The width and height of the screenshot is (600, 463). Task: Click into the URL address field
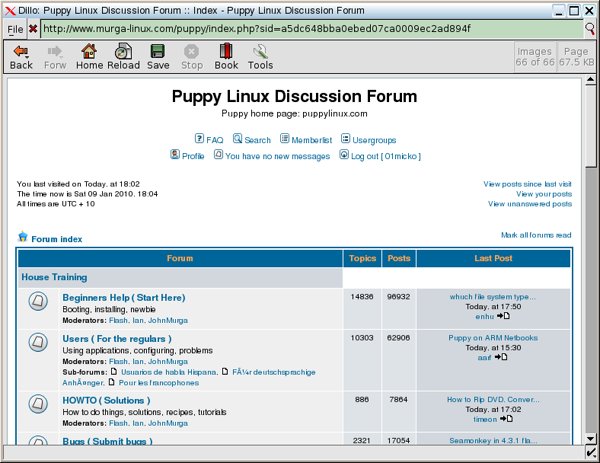(x=311, y=29)
